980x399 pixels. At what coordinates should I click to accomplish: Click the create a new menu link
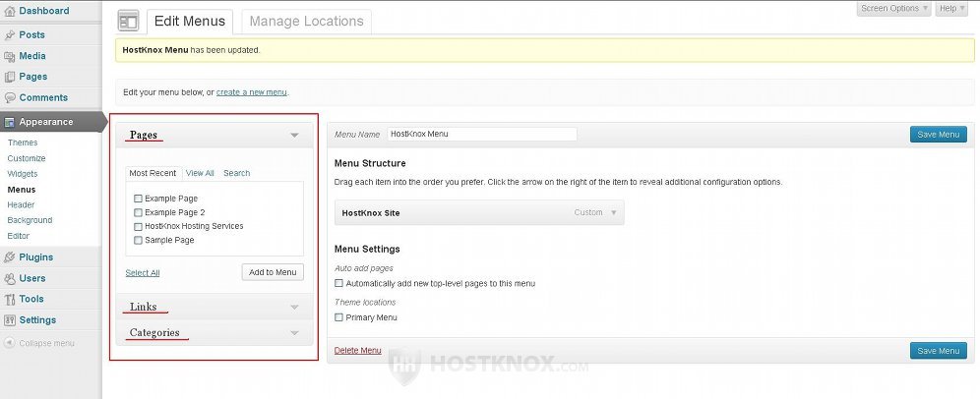(x=251, y=92)
